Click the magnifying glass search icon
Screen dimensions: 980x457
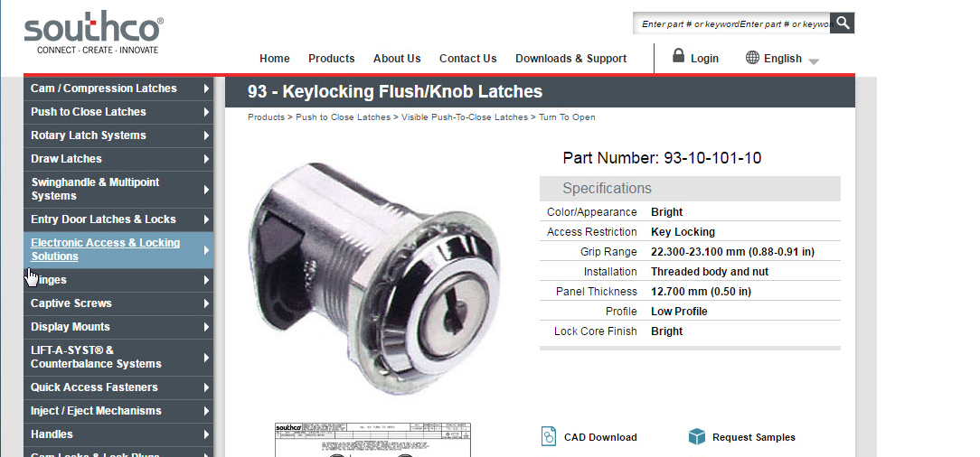click(x=843, y=23)
